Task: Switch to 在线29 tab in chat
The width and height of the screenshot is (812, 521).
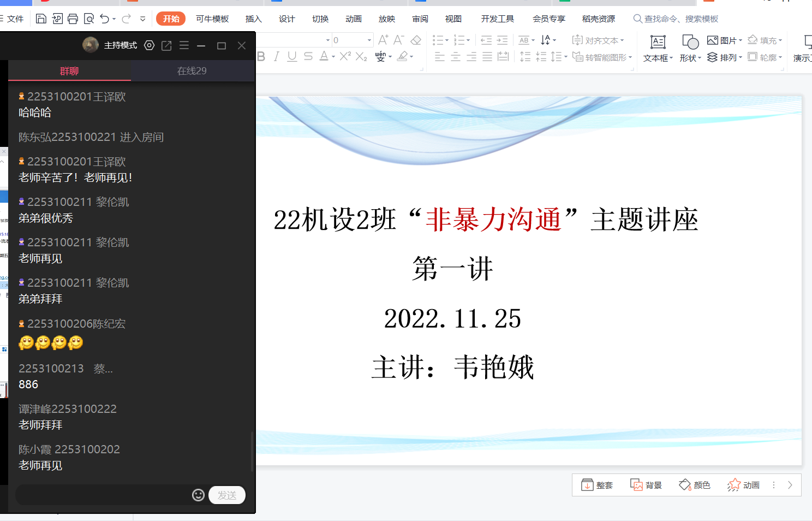Action: [192, 71]
